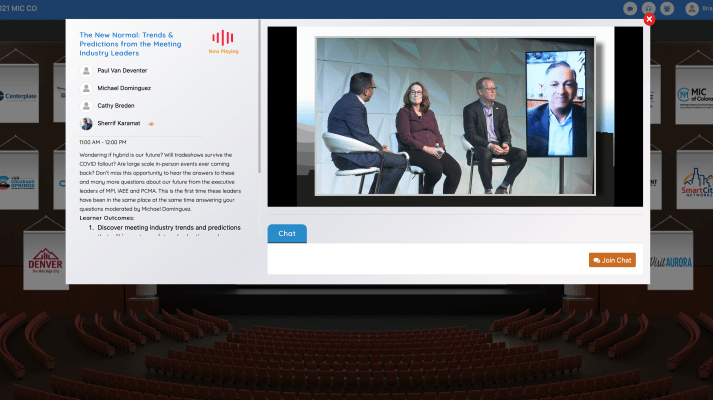The image size is (713, 400).
Task: Click the Join Chat button
Action: [612, 260]
